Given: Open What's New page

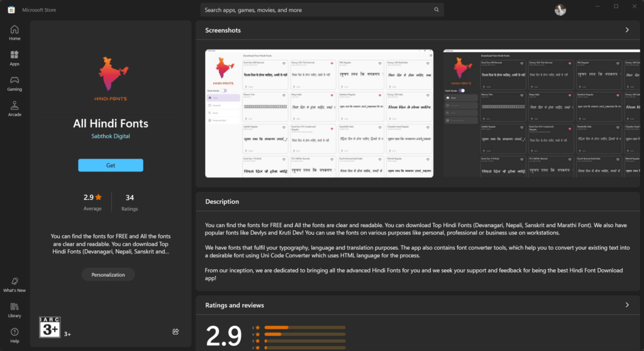Looking at the screenshot, I should tap(14, 285).
